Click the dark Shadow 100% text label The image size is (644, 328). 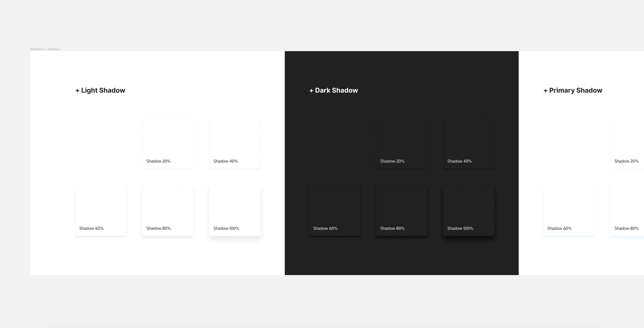click(460, 229)
